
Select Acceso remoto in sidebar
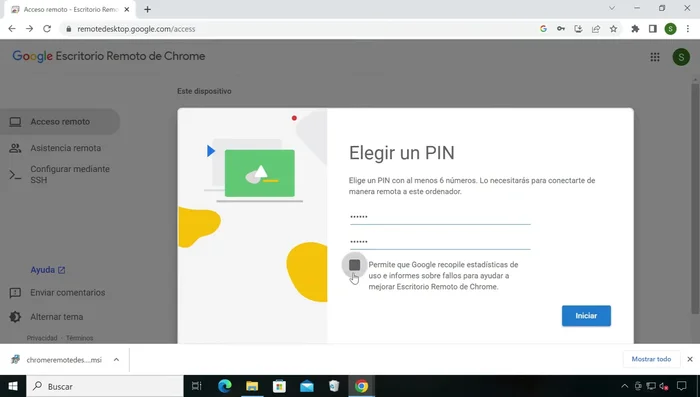60,121
